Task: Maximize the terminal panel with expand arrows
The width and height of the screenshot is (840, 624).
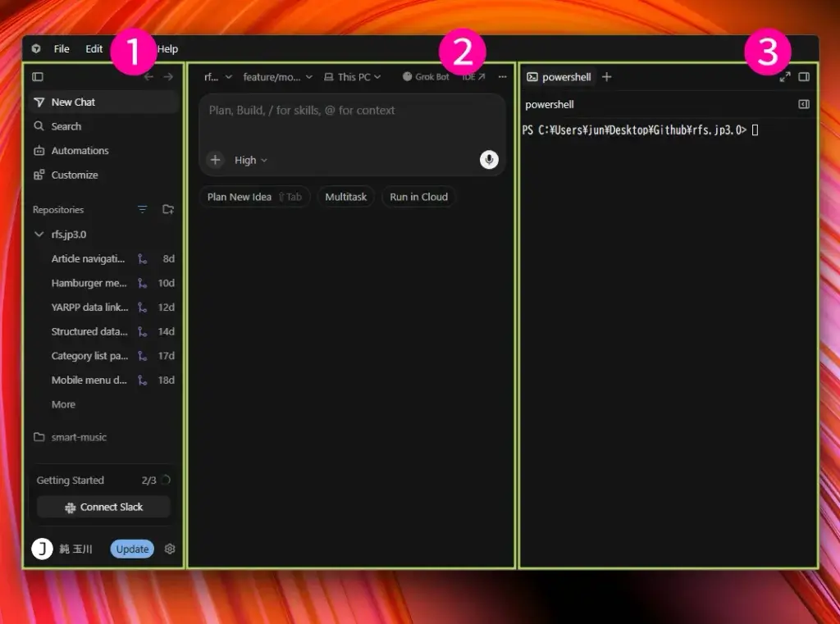Action: pyautogui.click(x=785, y=76)
